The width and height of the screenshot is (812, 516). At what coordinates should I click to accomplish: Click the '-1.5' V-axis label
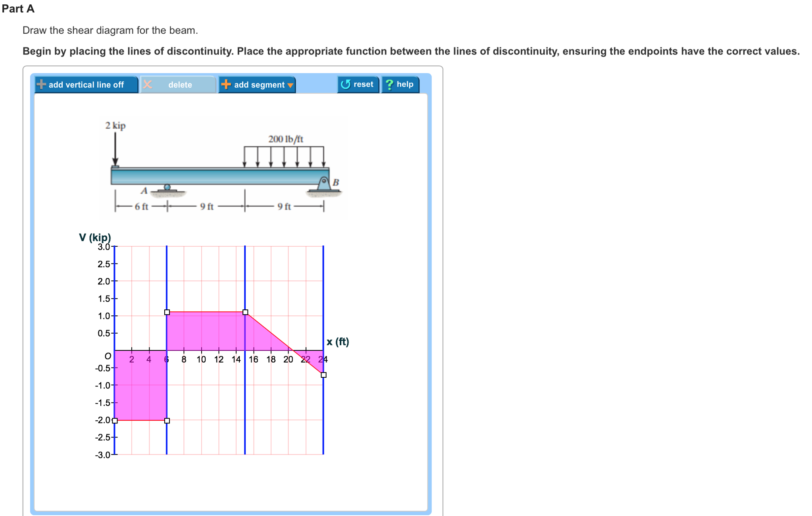click(x=102, y=403)
